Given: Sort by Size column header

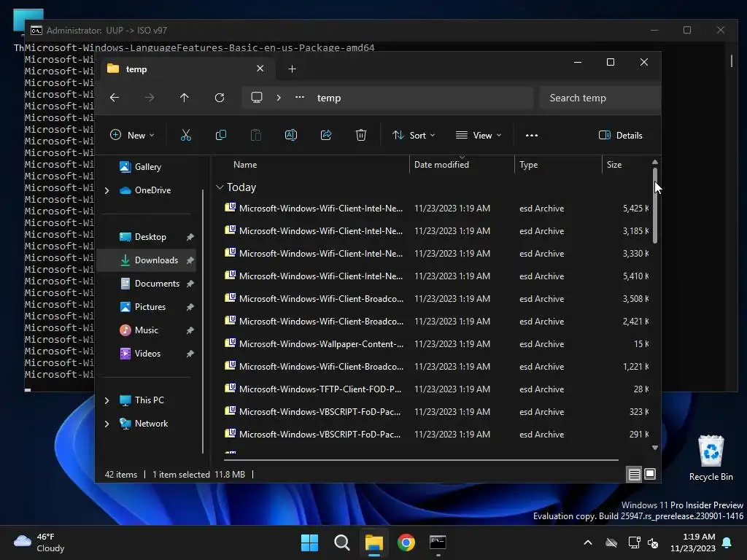Looking at the screenshot, I should 614,165.
